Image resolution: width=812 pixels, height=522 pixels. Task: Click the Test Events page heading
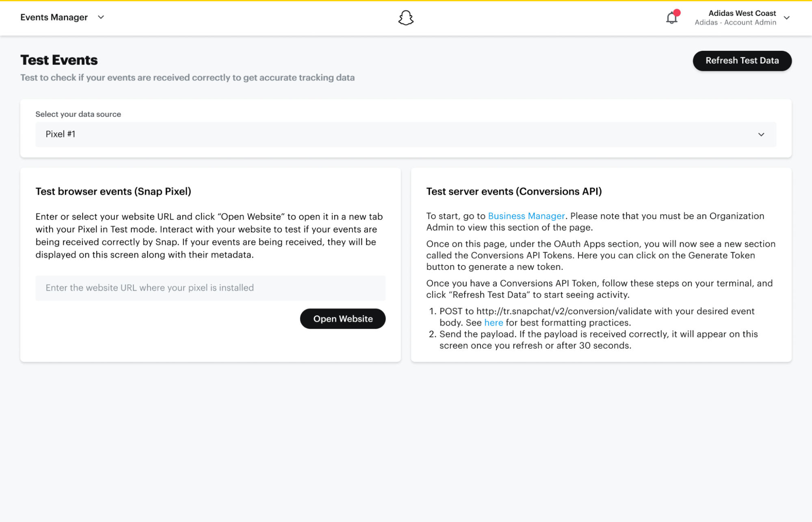pyautogui.click(x=59, y=60)
